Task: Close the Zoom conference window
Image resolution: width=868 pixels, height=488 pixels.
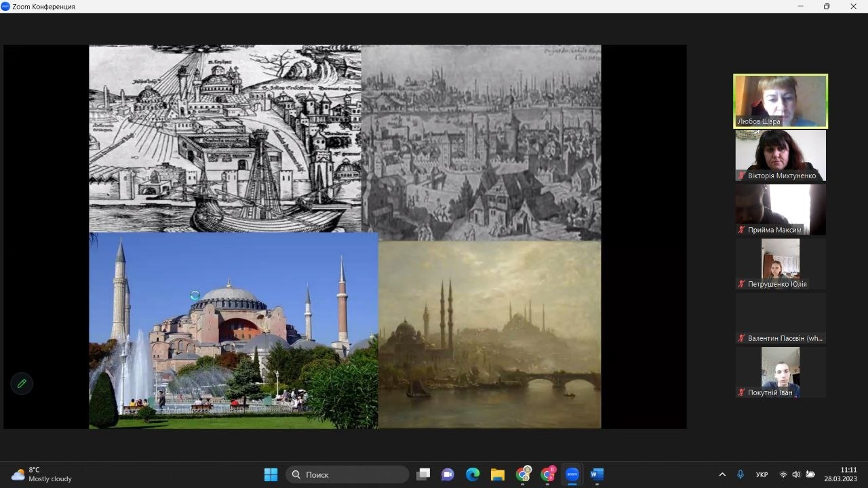Action: tap(853, 6)
